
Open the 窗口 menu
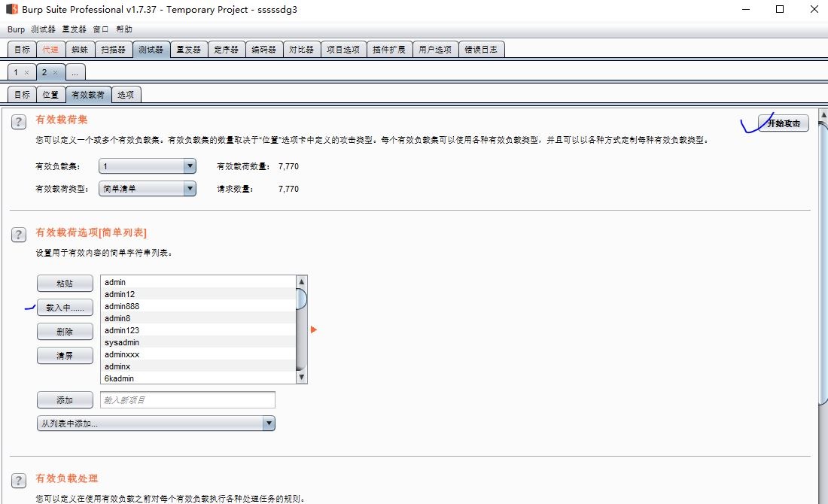[x=101, y=29]
